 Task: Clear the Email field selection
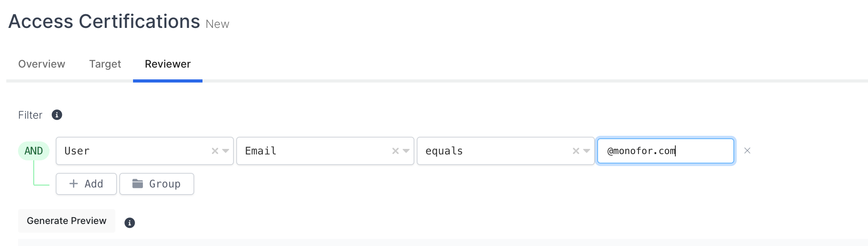click(x=395, y=151)
